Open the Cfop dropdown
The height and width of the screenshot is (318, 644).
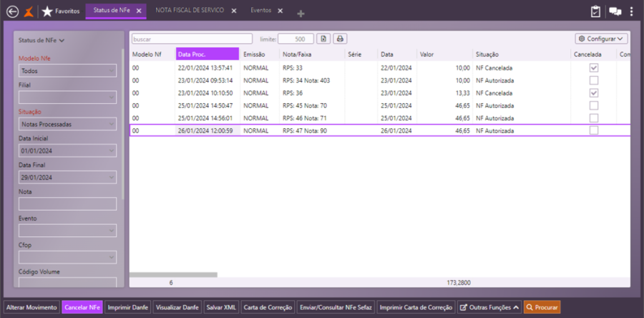pos(68,257)
